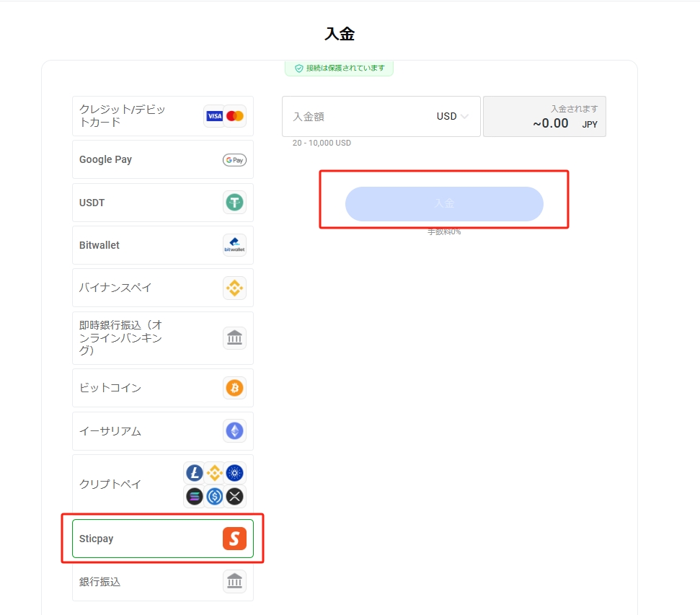The width and height of the screenshot is (700, 615).
Task: Click the Visa card icon
Action: coord(214,116)
